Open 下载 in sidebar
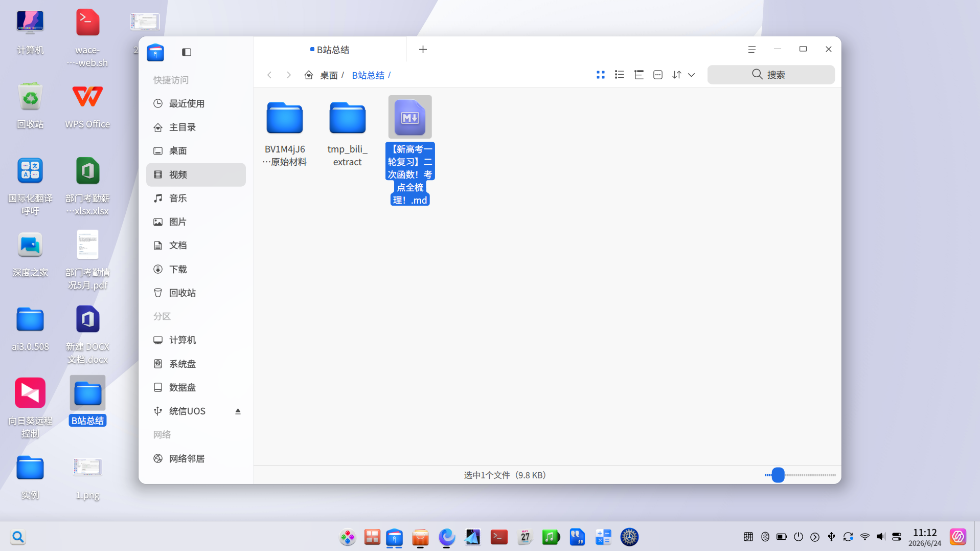The width and height of the screenshot is (980, 551). click(x=196, y=270)
